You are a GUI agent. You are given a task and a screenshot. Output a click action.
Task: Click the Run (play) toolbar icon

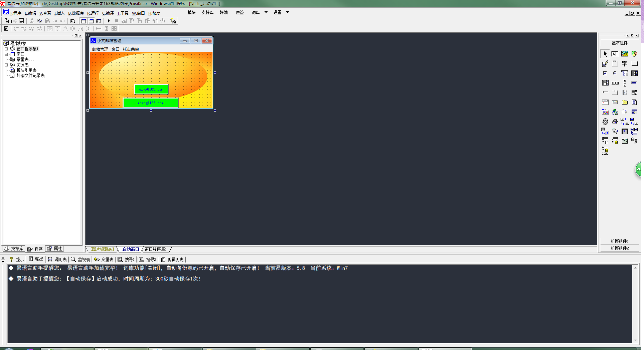pyautogui.click(x=109, y=21)
